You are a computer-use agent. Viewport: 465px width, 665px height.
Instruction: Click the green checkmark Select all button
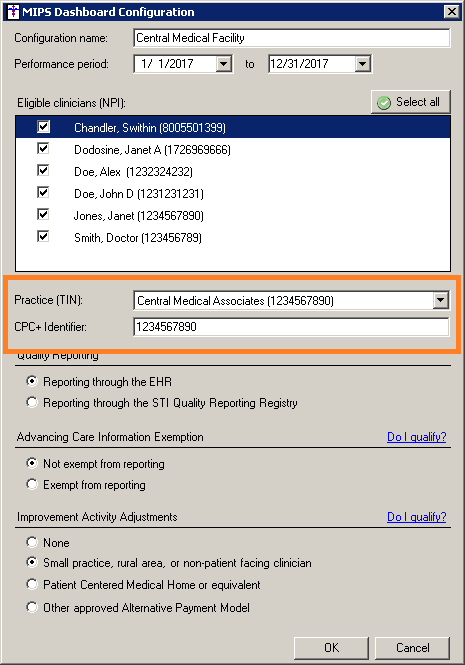click(410, 102)
